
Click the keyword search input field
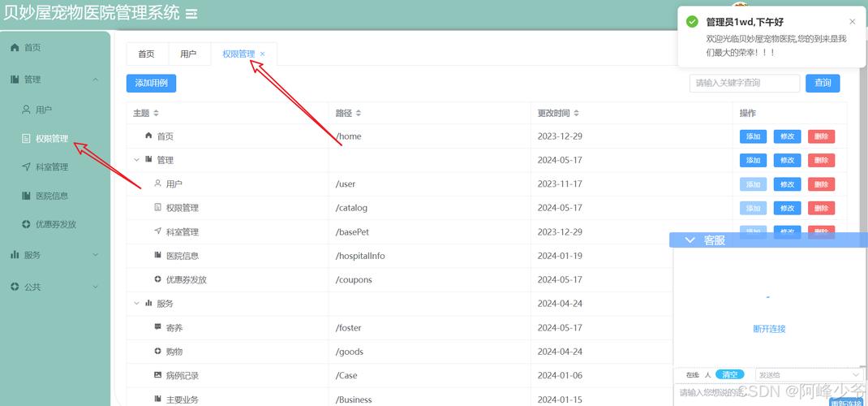tap(744, 83)
